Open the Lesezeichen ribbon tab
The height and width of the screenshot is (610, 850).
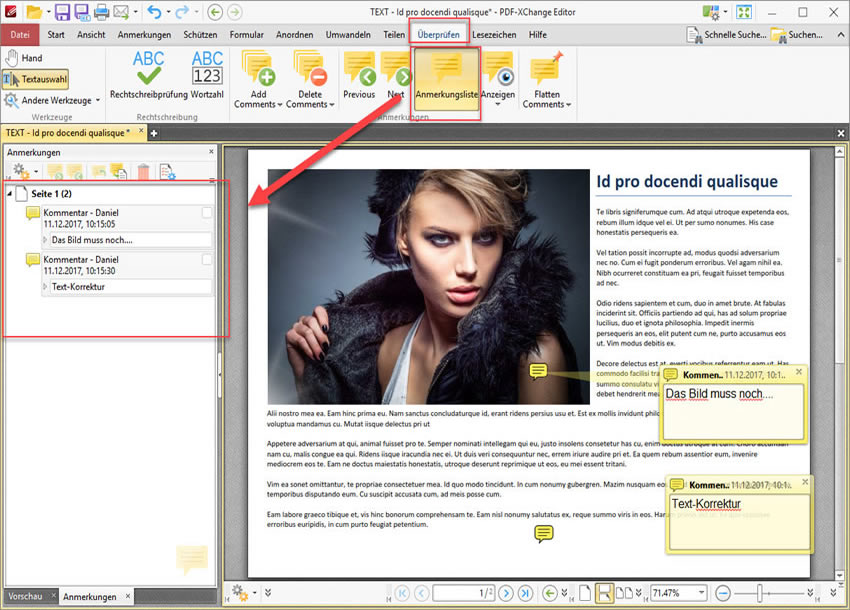[x=494, y=35]
